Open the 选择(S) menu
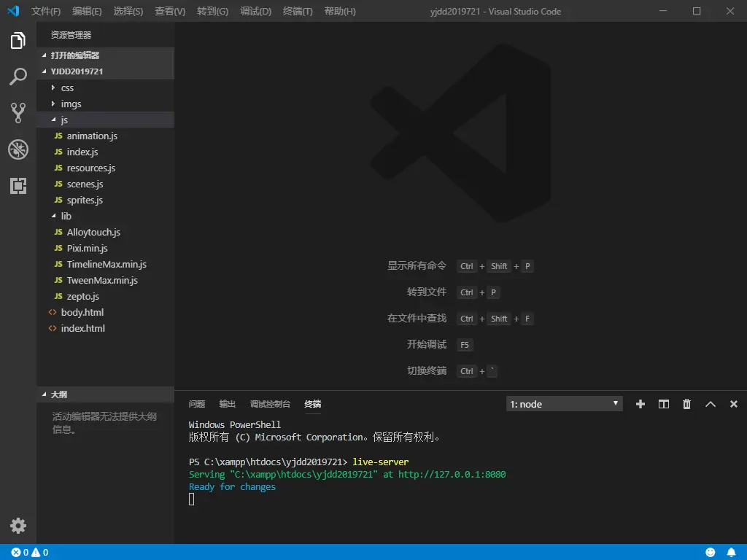 [128, 11]
